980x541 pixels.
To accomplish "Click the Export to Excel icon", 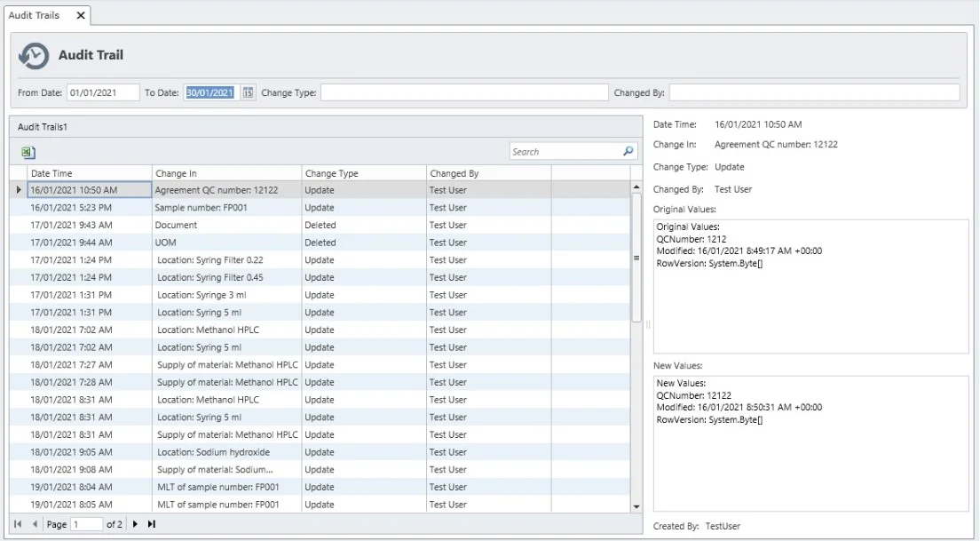I will tap(28, 153).
